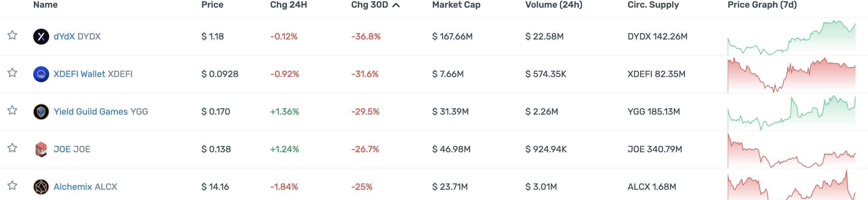Open the Alchemix coin link
The width and height of the screenshot is (868, 200).
point(73,187)
